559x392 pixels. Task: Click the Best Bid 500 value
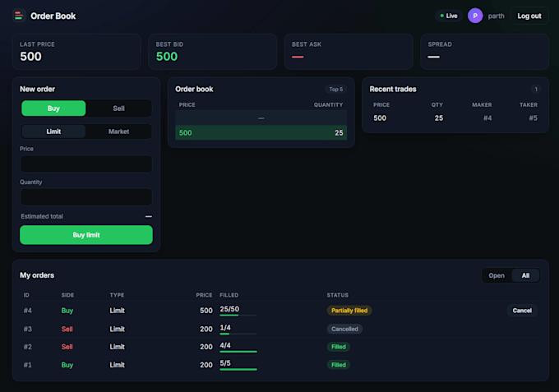[x=167, y=57]
